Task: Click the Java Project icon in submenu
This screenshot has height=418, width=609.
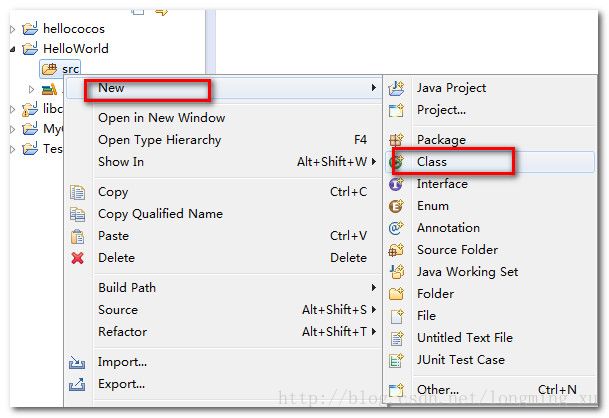Action: pos(396,89)
